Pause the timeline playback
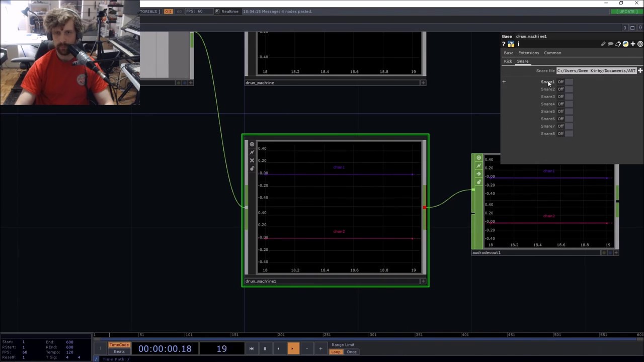Image resolution: width=644 pixels, height=362 pixels. pyautogui.click(x=265, y=348)
